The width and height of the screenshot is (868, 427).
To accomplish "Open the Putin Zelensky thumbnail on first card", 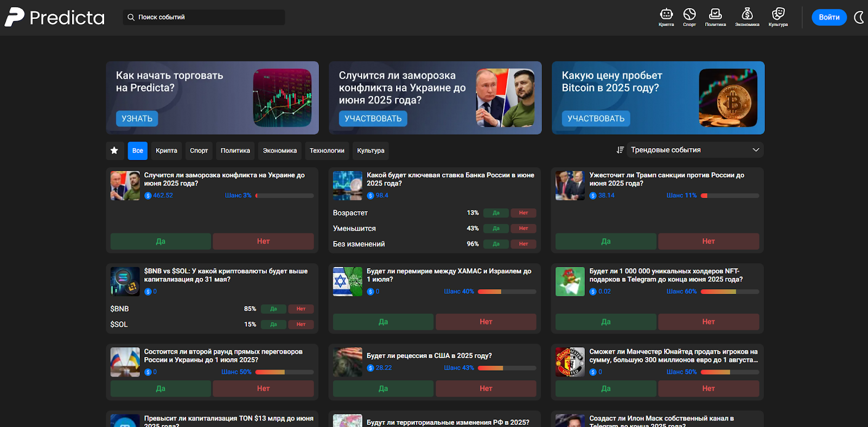I will pyautogui.click(x=125, y=186).
